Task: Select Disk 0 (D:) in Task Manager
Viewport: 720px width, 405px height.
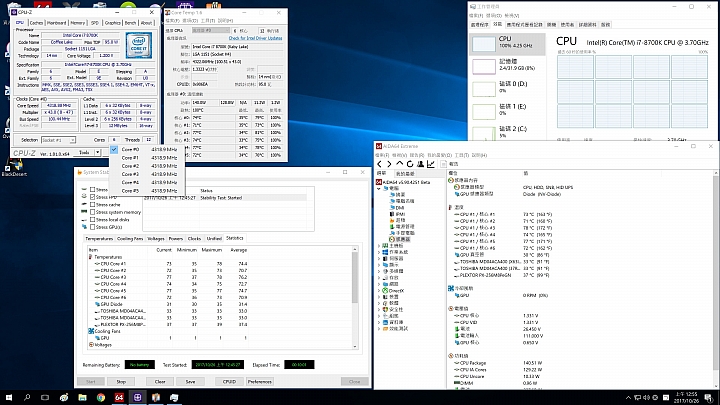Action: coord(507,88)
